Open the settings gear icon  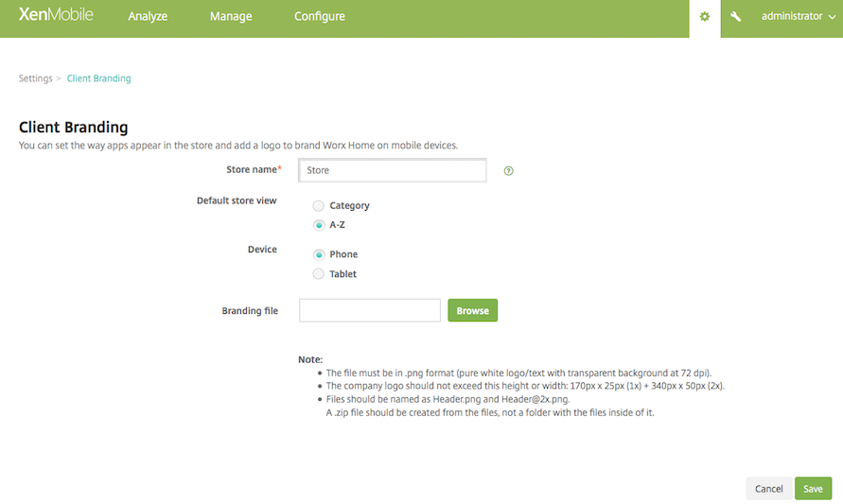click(x=704, y=17)
